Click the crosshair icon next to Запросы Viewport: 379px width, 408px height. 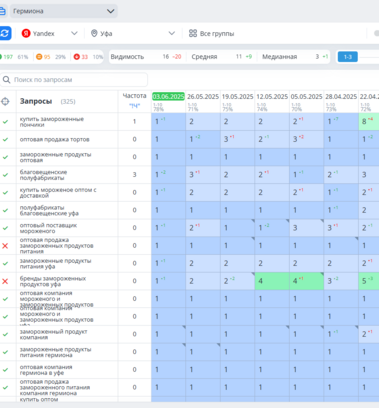tap(5, 101)
